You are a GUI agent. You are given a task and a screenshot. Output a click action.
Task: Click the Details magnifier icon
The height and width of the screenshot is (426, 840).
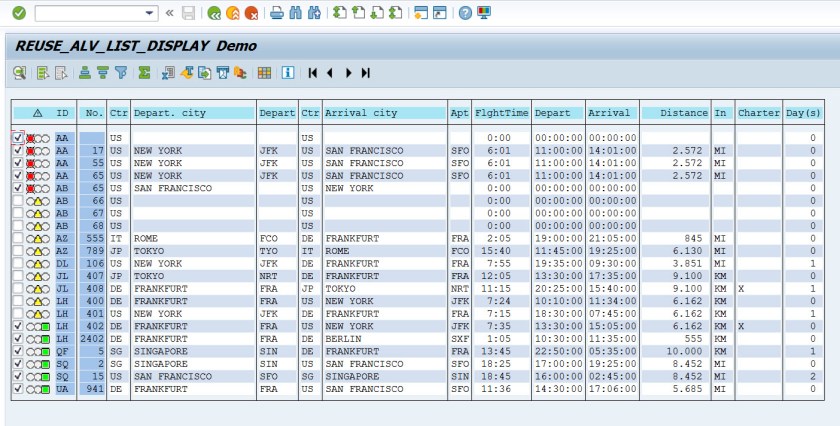click(19, 72)
